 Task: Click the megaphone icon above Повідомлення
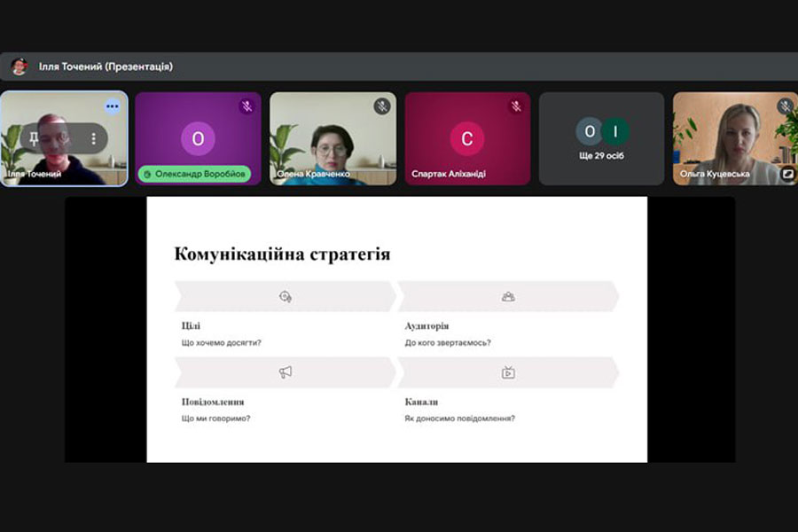click(x=286, y=372)
